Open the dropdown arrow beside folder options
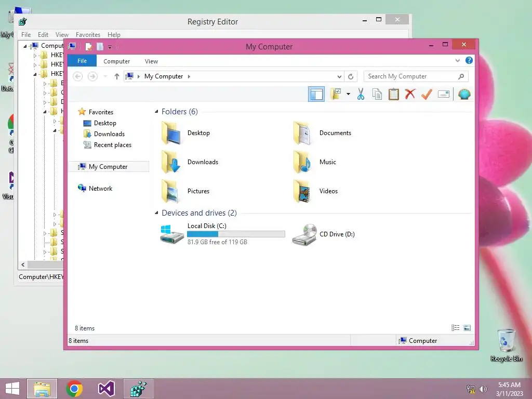 point(348,94)
